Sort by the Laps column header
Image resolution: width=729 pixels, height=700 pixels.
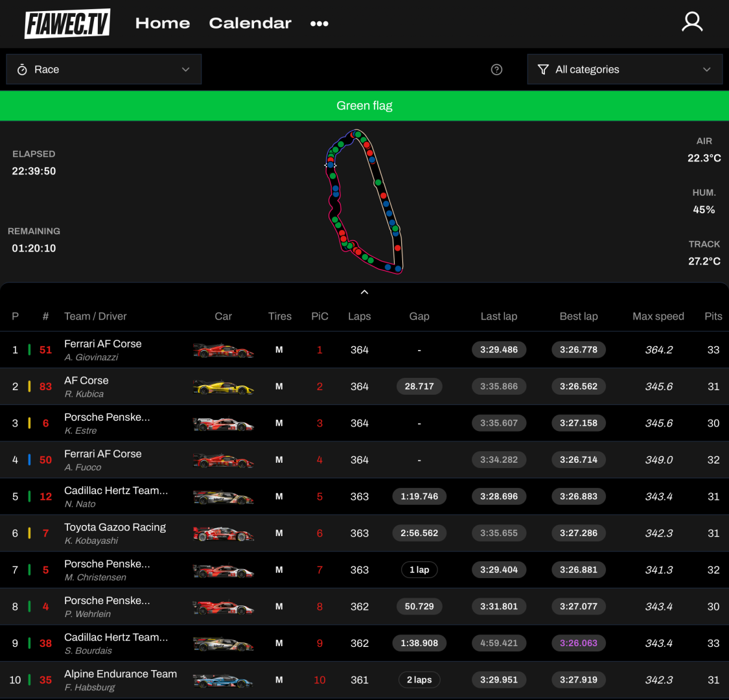pos(360,316)
